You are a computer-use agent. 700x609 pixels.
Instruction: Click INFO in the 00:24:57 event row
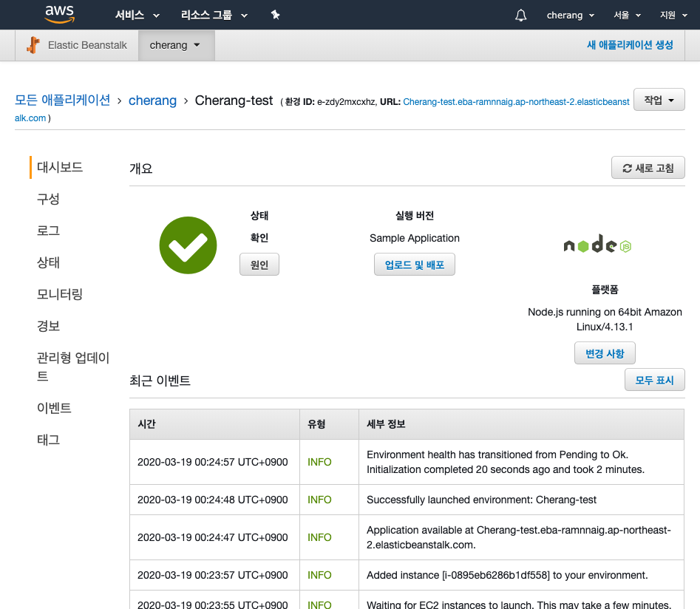click(319, 462)
